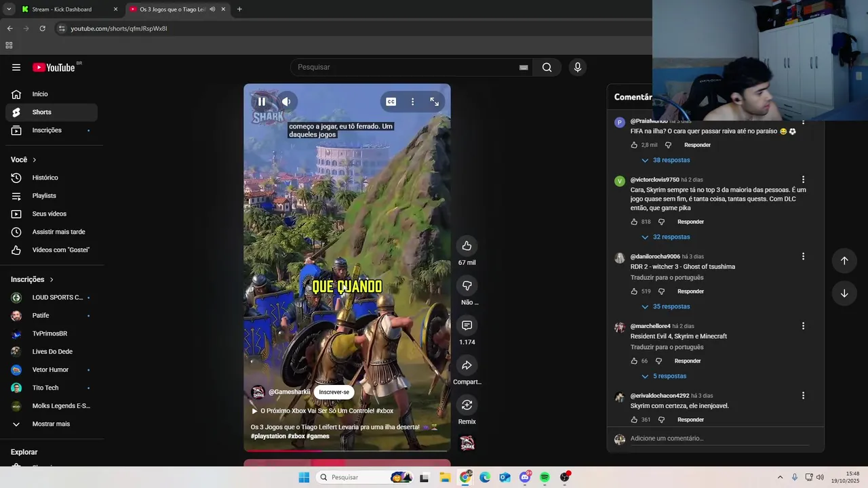Open Início in the sidebar

[52, 94]
